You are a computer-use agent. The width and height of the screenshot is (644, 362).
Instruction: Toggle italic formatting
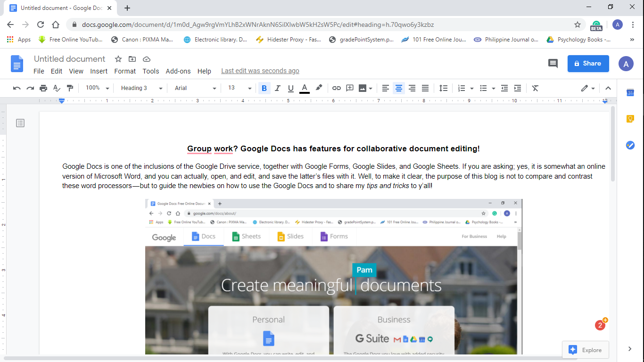coord(277,88)
